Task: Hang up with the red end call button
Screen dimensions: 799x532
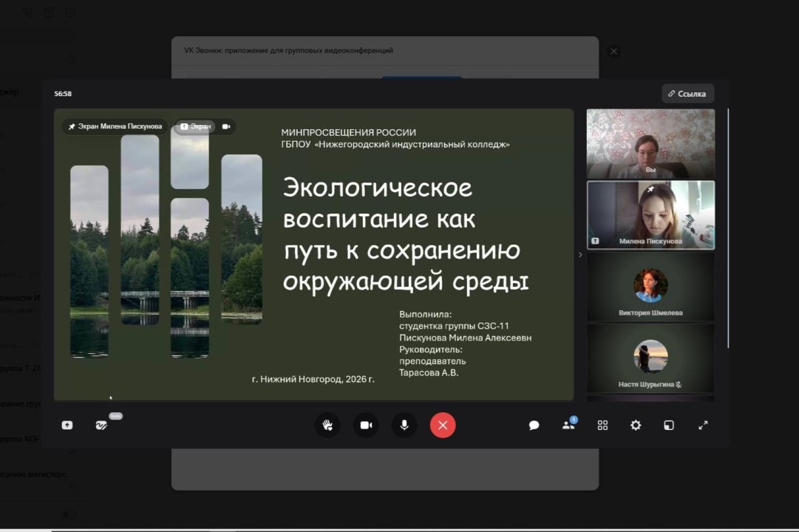Action: (443, 425)
